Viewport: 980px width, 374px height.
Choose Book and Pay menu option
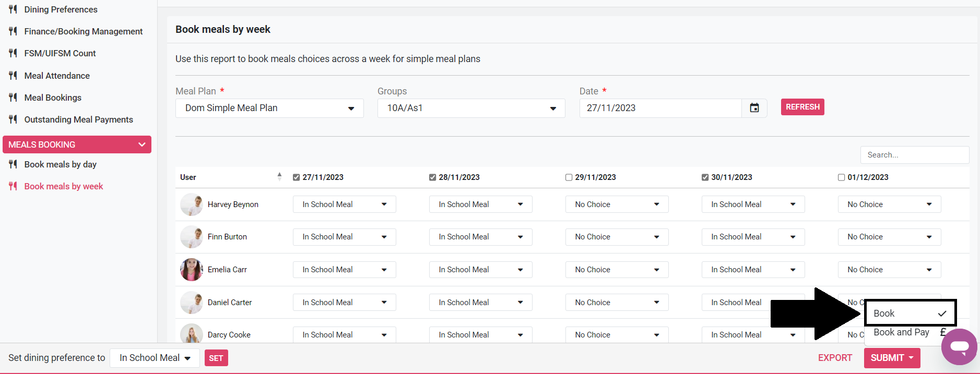[901, 332]
